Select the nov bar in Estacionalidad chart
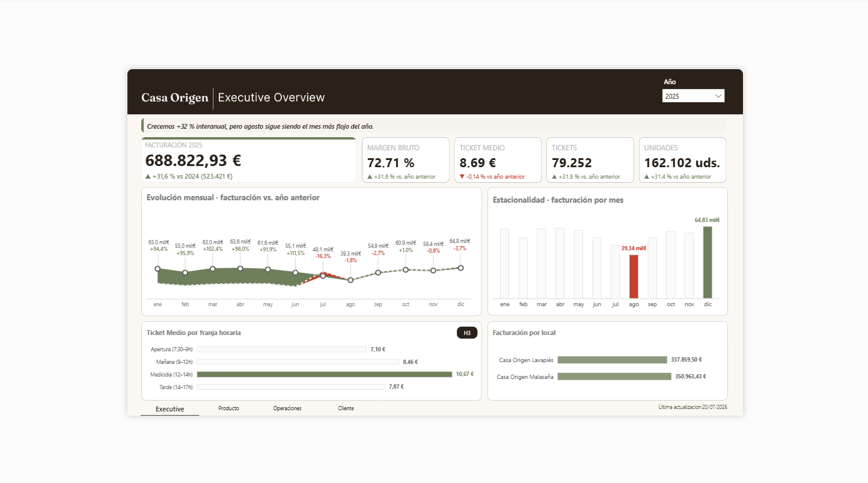The height and width of the screenshot is (483, 868). pyautogui.click(x=689, y=265)
